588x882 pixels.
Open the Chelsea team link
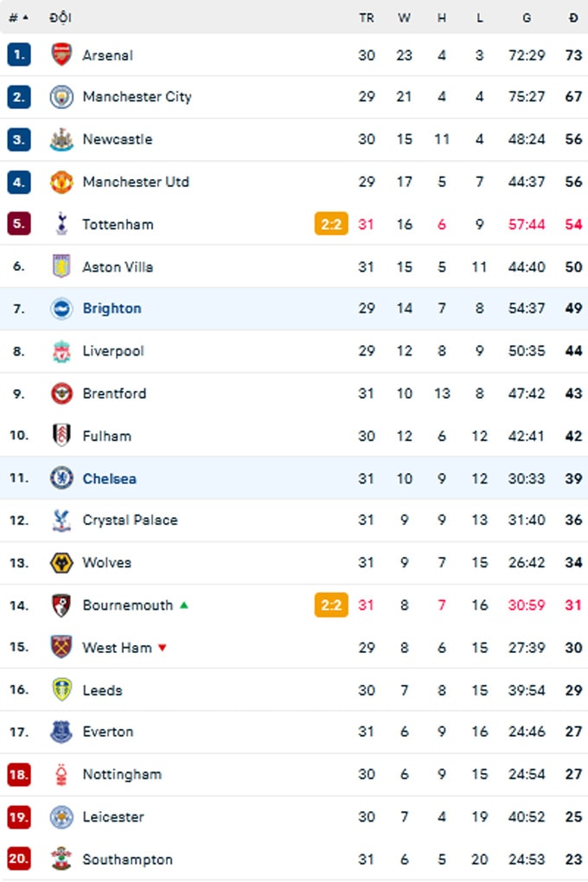109,479
